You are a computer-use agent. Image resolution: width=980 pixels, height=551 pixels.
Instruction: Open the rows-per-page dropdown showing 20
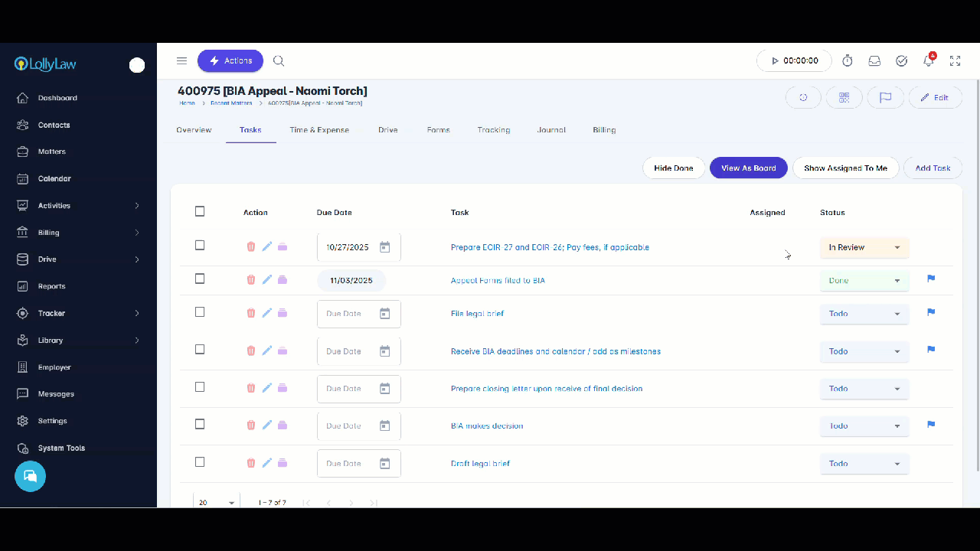217,503
